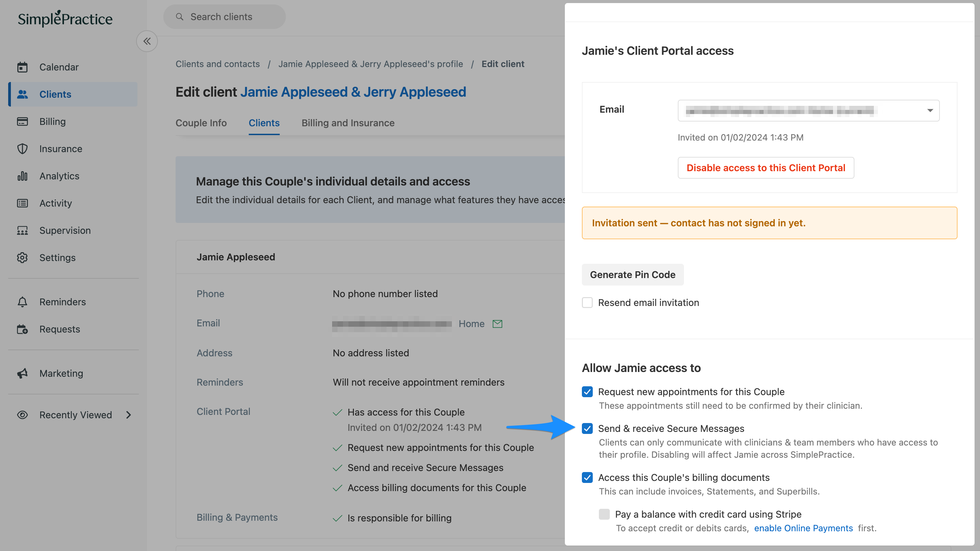Click the Billing & Payments field label
980x551 pixels.
coord(237,518)
